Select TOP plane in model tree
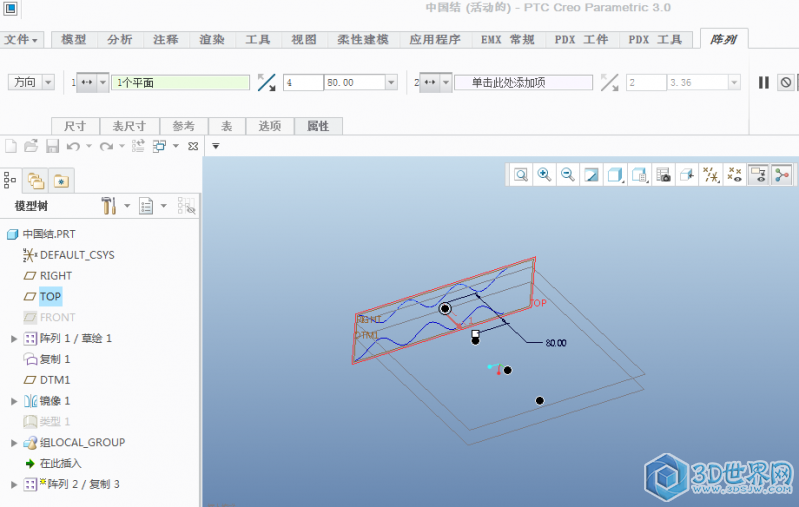This screenshot has height=507, width=799. 50,297
